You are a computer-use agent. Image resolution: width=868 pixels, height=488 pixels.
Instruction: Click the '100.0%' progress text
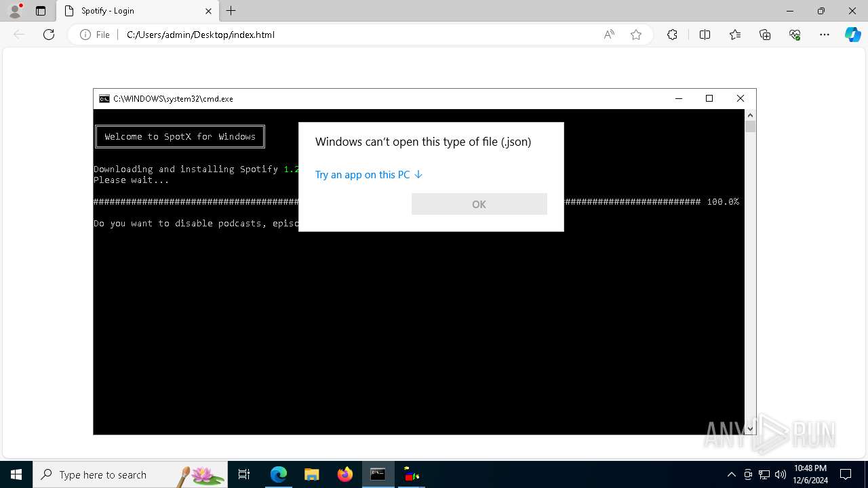click(x=723, y=202)
